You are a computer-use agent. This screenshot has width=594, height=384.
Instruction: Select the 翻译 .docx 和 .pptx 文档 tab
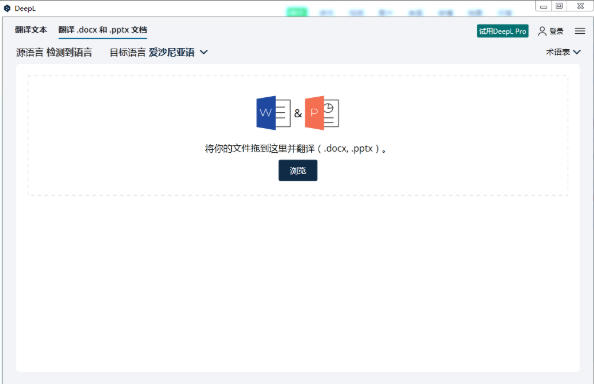click(103, 30)
